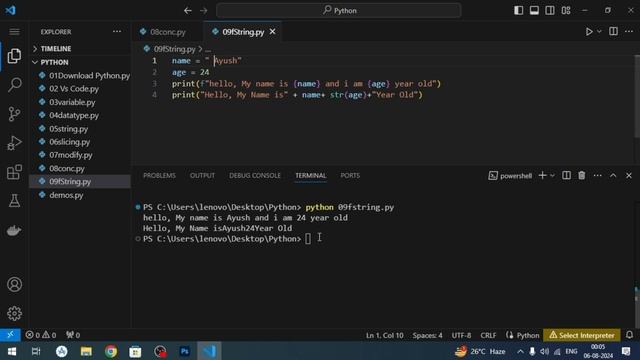Open Source Control view

pyautogui.click(x=14, y=114)
